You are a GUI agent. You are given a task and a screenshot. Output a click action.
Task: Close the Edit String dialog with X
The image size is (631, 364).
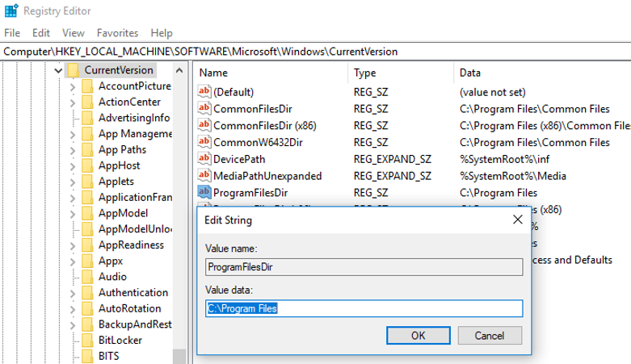coord(518,220)
